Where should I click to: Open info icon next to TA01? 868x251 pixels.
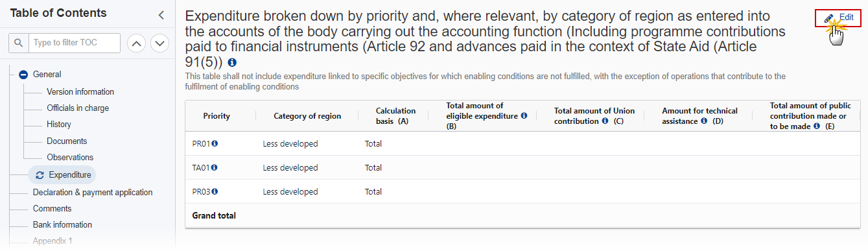pos(214,167)
